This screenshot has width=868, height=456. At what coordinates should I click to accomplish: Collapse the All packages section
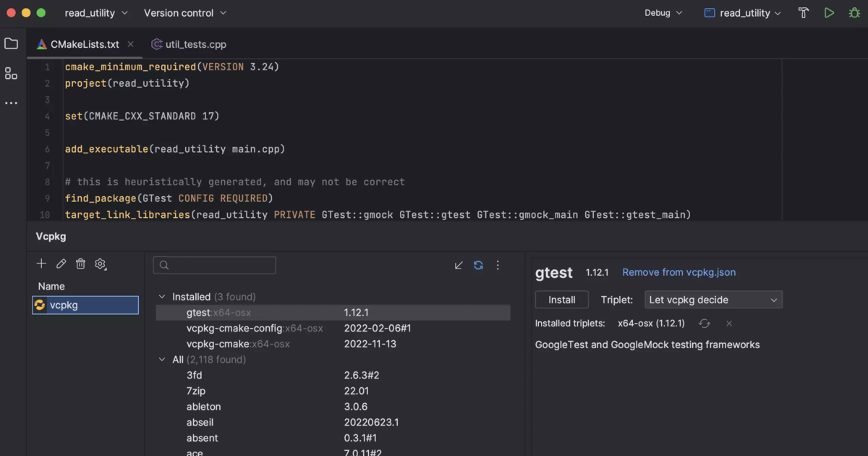(x=161, y=359)
